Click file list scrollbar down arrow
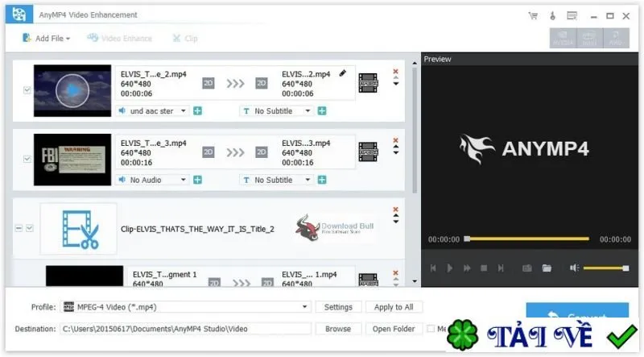 pos(415,281)
